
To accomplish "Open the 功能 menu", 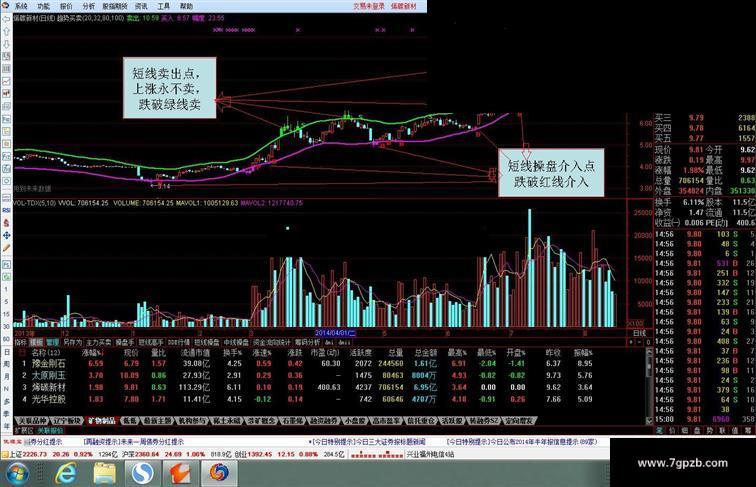I will 44,6.
